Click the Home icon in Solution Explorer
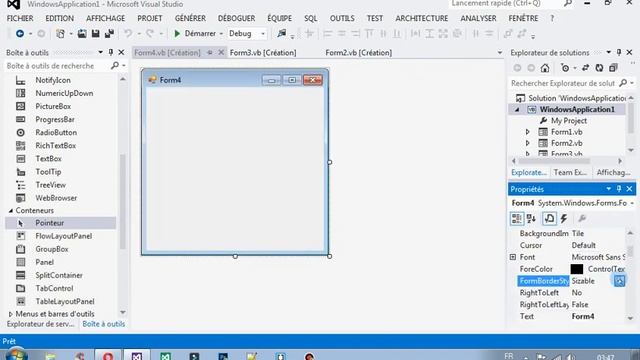Image resolution: width=640 pixels, height=360 pixels. coord(545,68)
